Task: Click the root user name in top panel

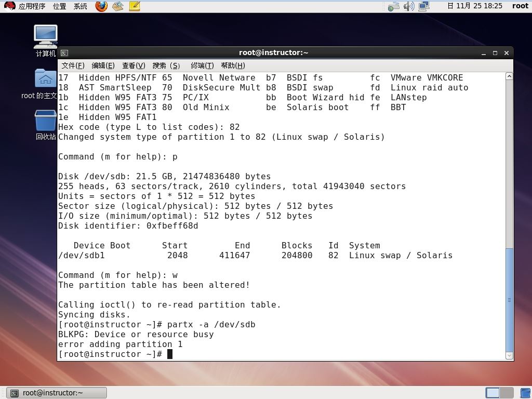Action: (520, 6)
